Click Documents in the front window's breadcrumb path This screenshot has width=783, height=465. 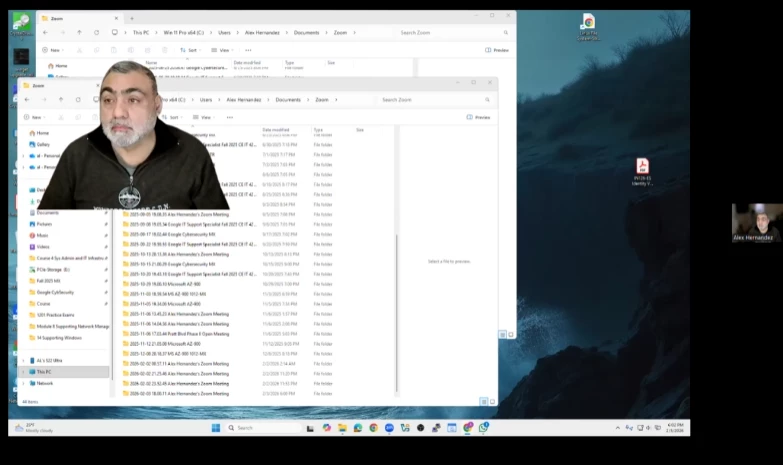pyautogui.click(x=288, y=100)
